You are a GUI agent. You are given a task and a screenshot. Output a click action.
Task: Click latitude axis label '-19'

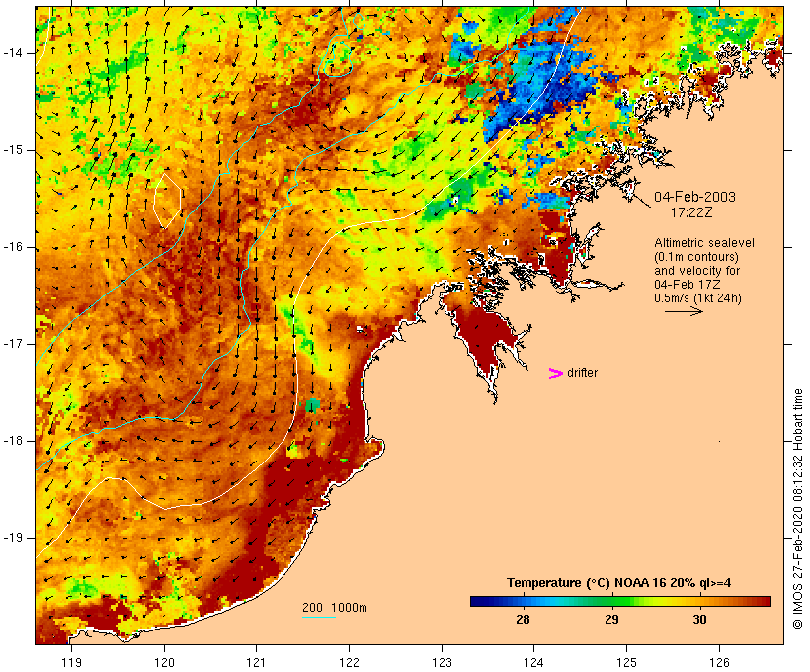click(x=12, y=538)
